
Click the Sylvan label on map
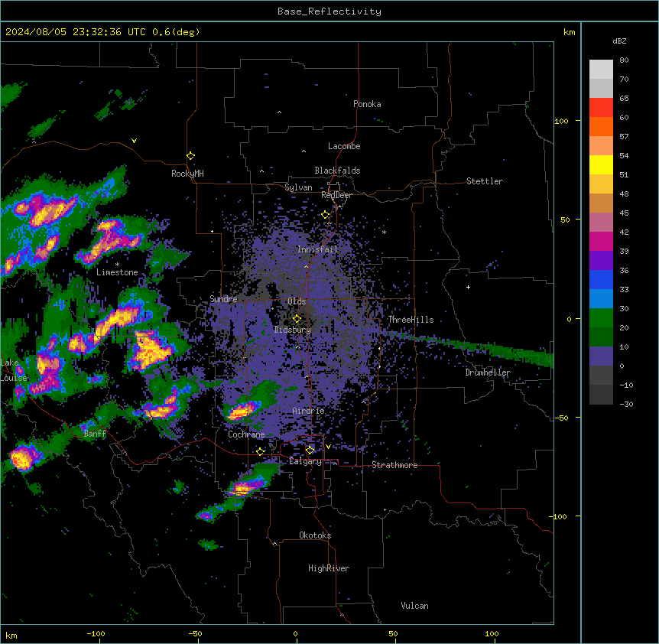click(x=298, y=187)
